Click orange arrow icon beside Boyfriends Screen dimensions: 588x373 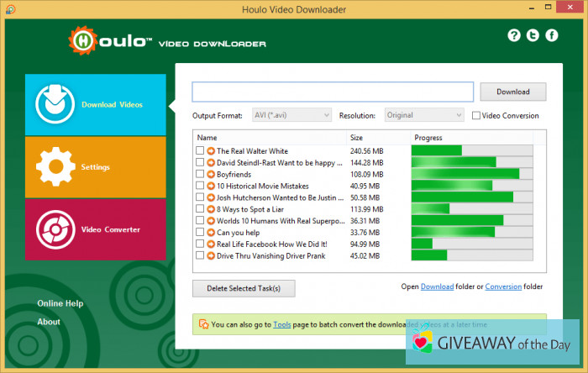(x=210, y=174)
